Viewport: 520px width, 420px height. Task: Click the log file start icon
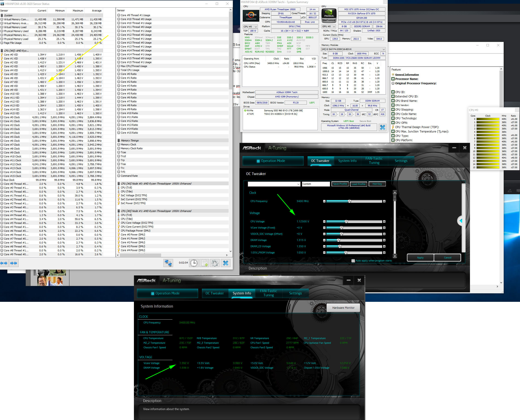[204, 263]
